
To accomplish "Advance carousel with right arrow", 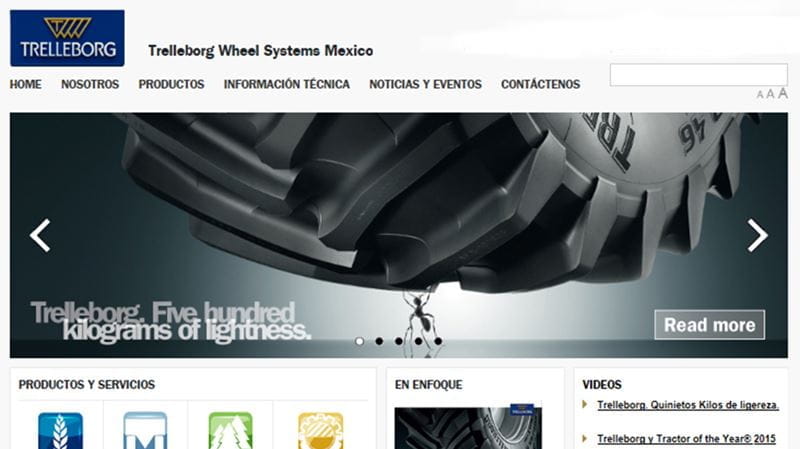I will [758, 235].
